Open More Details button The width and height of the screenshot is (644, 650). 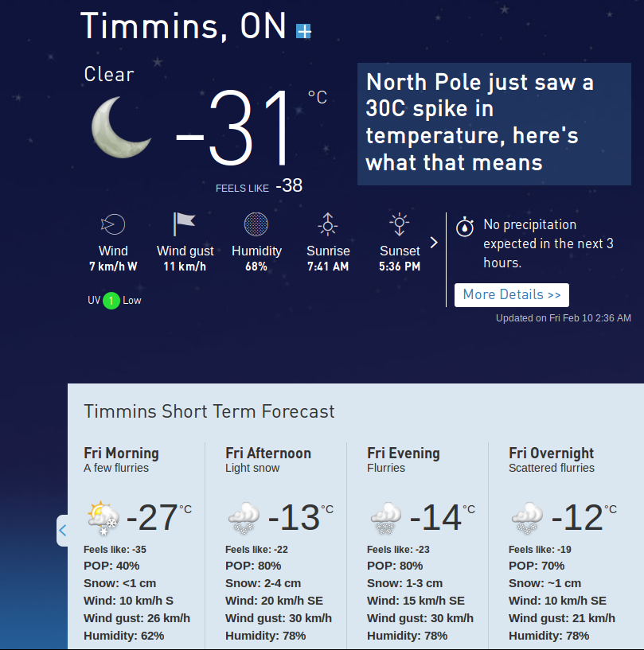pyautogui.click(x=512, y=294)
